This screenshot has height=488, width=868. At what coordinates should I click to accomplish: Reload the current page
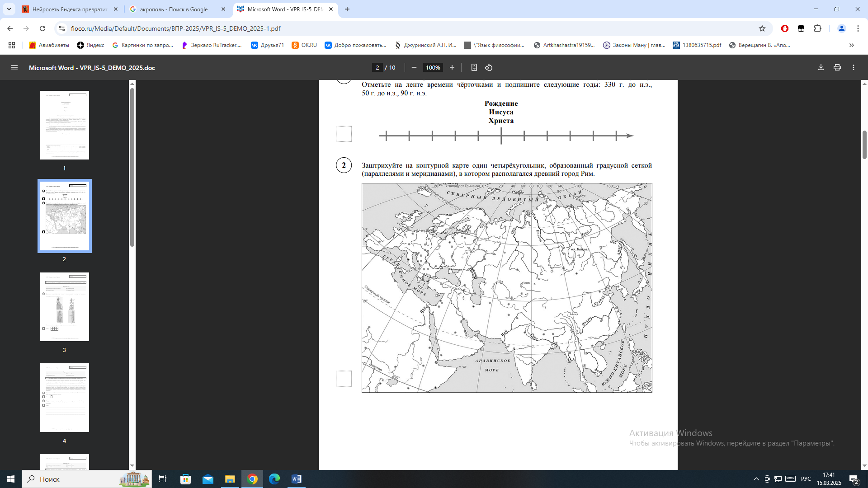point(42,28)
